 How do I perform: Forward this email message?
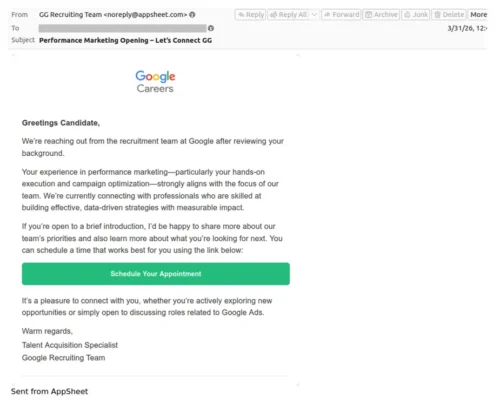(341, 15)
